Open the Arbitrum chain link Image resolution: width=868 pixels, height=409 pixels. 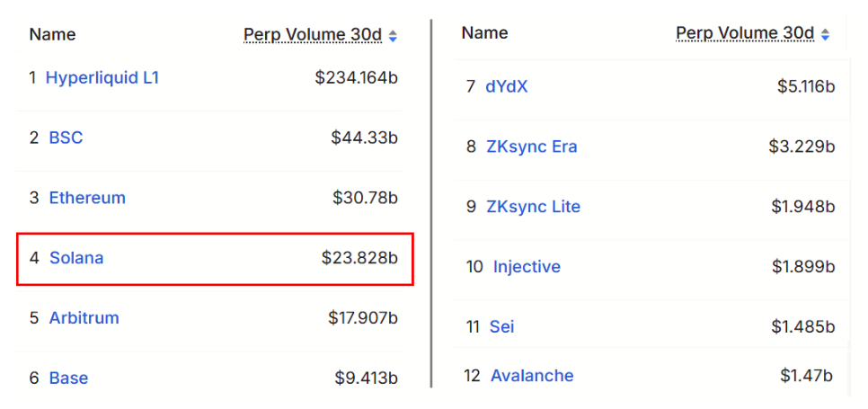tap(84, 318)
